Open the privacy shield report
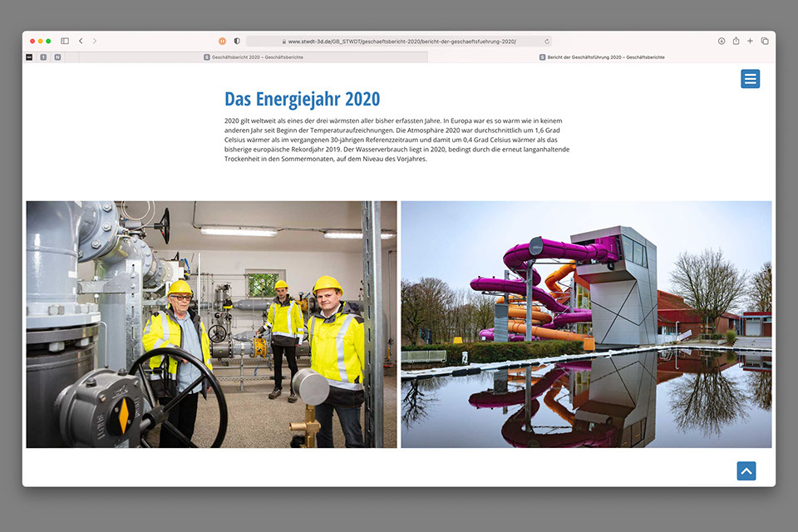Screen dimensions: 798x532 (x=237, y=41)
